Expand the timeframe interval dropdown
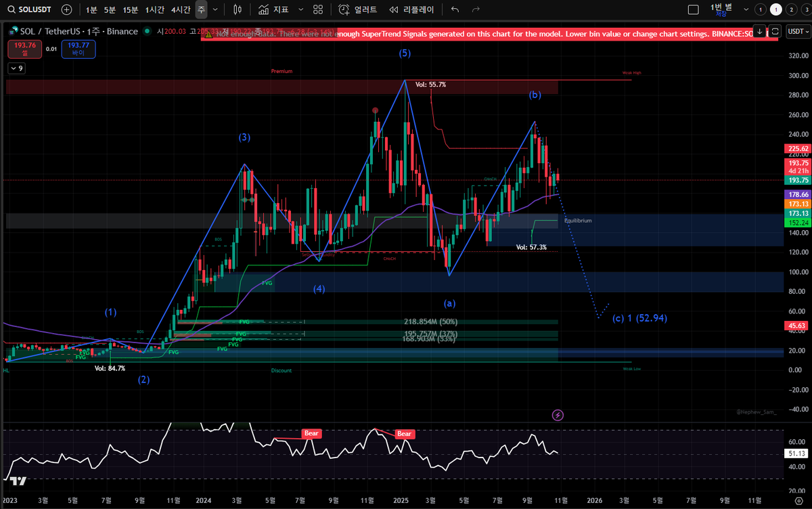Image resolution: width=812 pixels, height=509 pixels. [x=215, y=10]
